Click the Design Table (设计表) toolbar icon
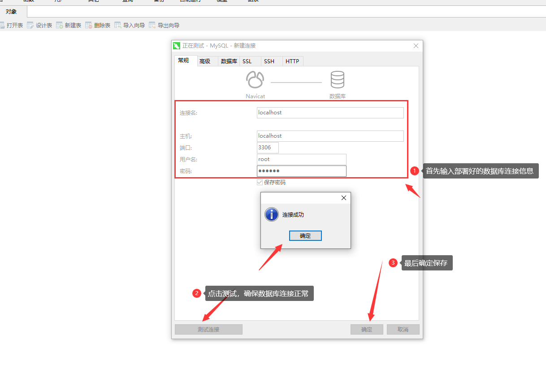 coord(30,26)
